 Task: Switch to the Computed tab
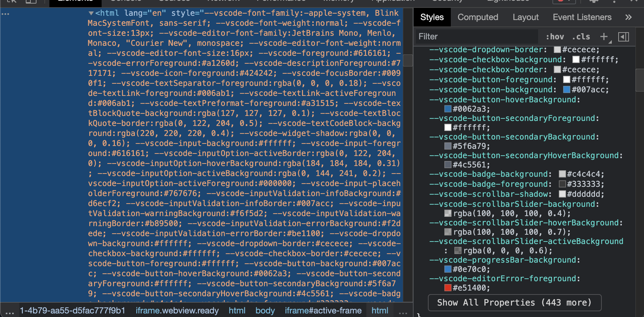pos(478,17)
